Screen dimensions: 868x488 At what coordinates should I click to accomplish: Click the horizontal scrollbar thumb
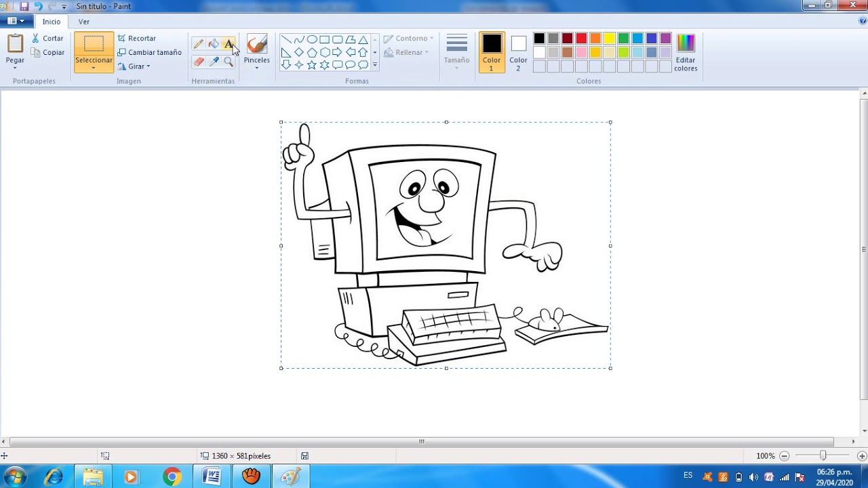pyautogui.click(x=421, y=441)
